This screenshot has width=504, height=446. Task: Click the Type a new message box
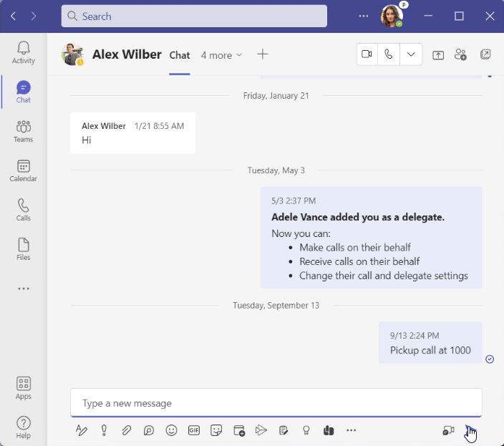[x=276, y=402]
